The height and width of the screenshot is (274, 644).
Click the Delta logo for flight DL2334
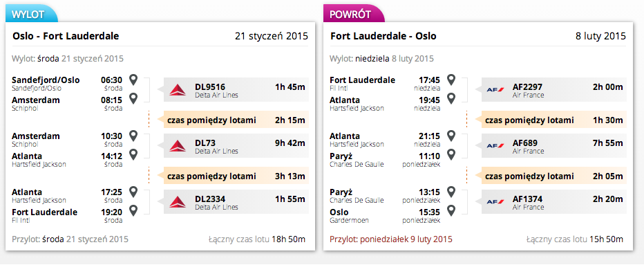[x=178, y=202]
